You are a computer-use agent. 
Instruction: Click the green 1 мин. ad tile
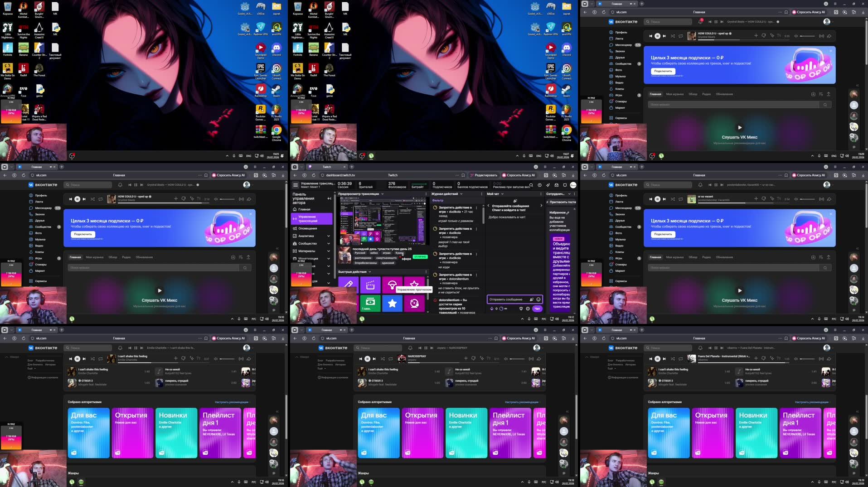tap(370, 303)
